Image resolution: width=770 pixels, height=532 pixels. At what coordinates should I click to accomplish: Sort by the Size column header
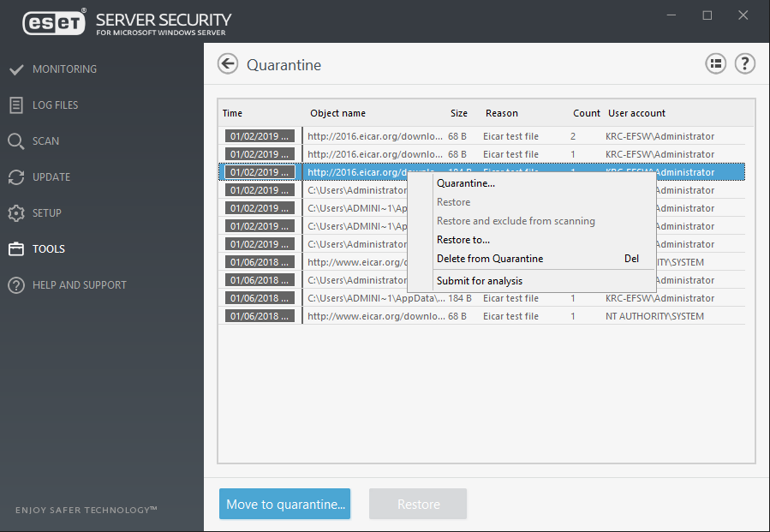459,113
